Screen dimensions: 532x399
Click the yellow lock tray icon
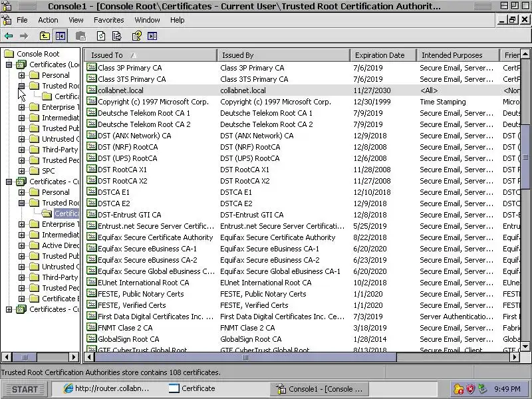point(458,389)
